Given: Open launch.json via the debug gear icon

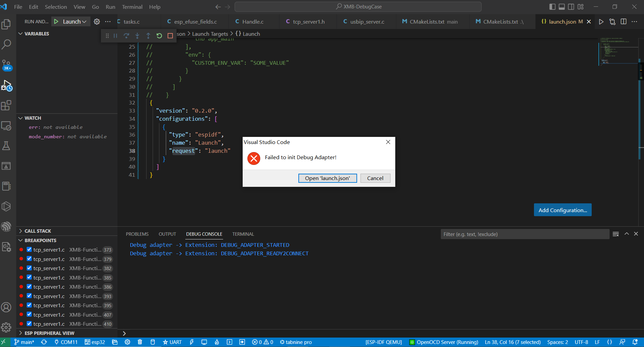Looking at the screenshot, I should click(97, 22).
